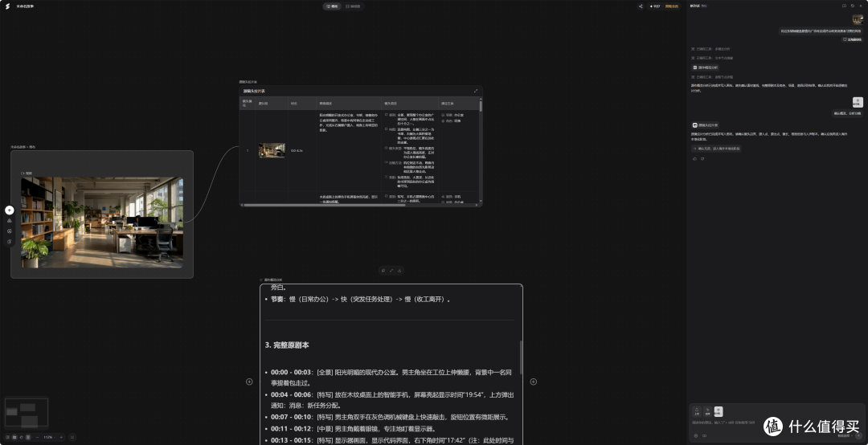
Task: Click the orange upgrade link in the top bar
Action: click(671, 6)
